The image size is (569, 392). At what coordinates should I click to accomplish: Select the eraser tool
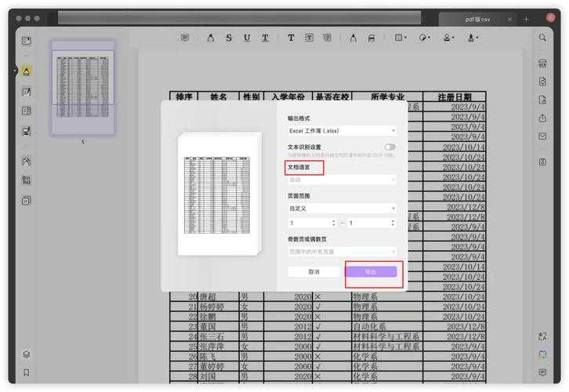point(371,38)
